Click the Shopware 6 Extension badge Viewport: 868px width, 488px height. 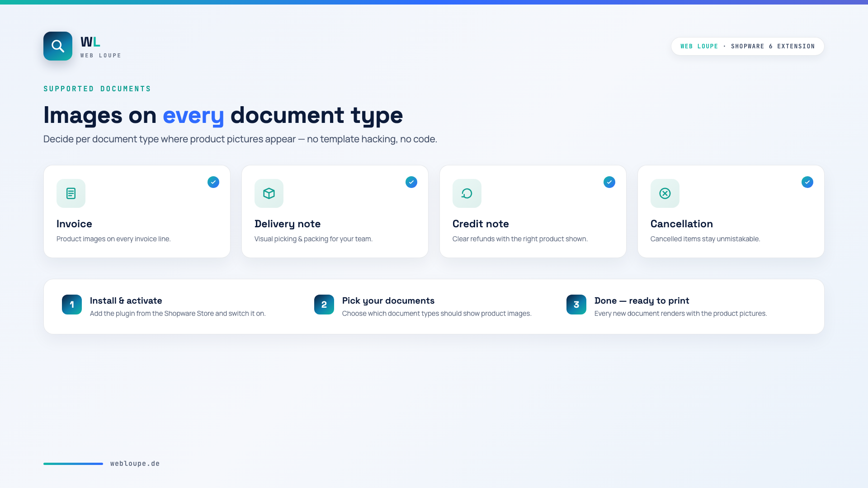tap(748, 46)
